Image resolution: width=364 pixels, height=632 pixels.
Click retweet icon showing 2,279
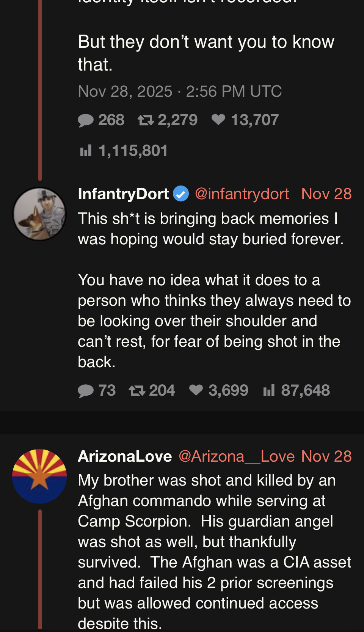click(146, 121)
